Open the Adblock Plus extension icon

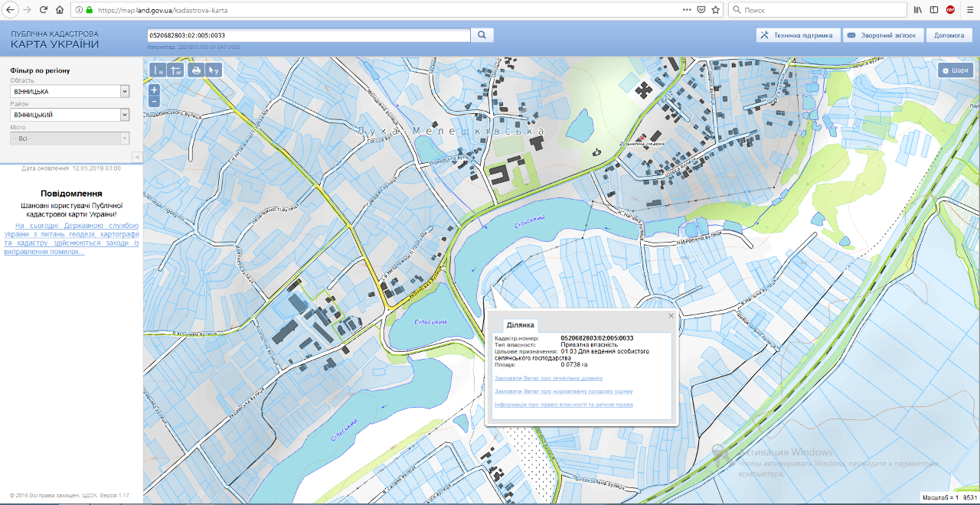tap(950, 10)
